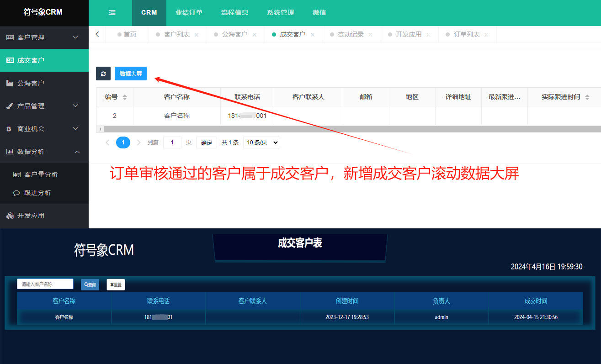Image resolution: width=601 pixels, height=364 pixels.
Task: Click the 客户联系人 column header in top table
Action: [x=308, y=97]
